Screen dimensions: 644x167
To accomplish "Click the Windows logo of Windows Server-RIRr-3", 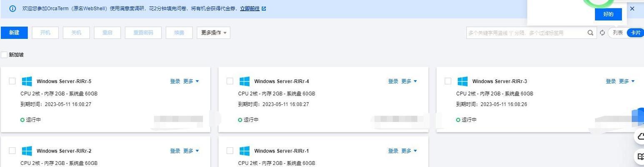I will pyautogui.click(x=462, y=81).
